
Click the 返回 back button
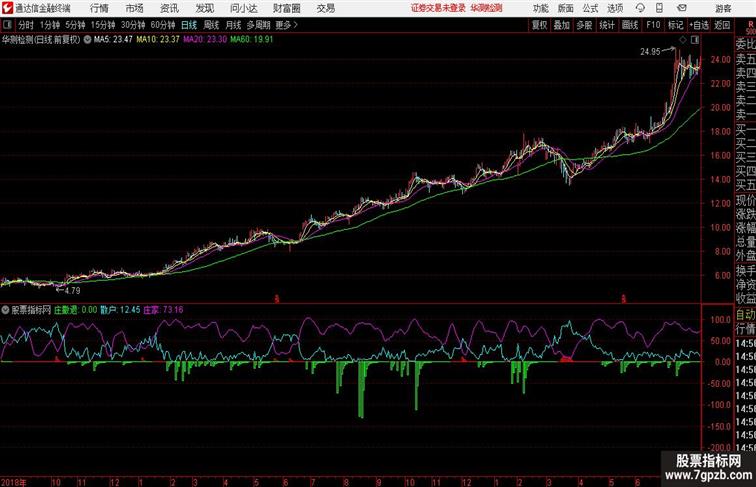click(x=722, y=25)
